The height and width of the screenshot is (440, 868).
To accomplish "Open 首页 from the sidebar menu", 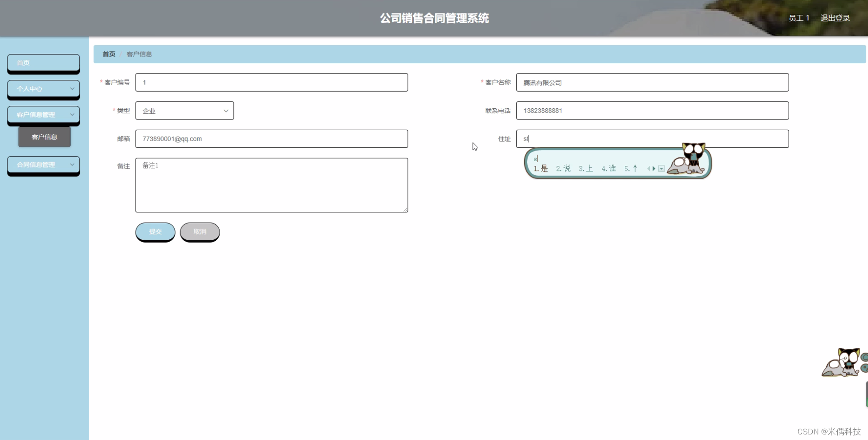I will pos(43,63).
